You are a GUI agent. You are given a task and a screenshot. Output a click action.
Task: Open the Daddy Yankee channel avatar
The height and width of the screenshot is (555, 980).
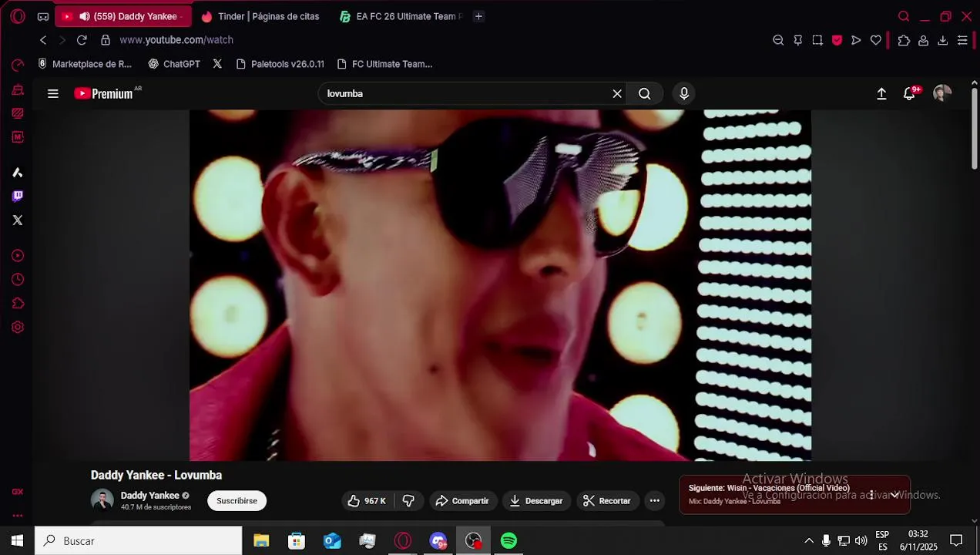pyautogui.click(x=102, y=500)
